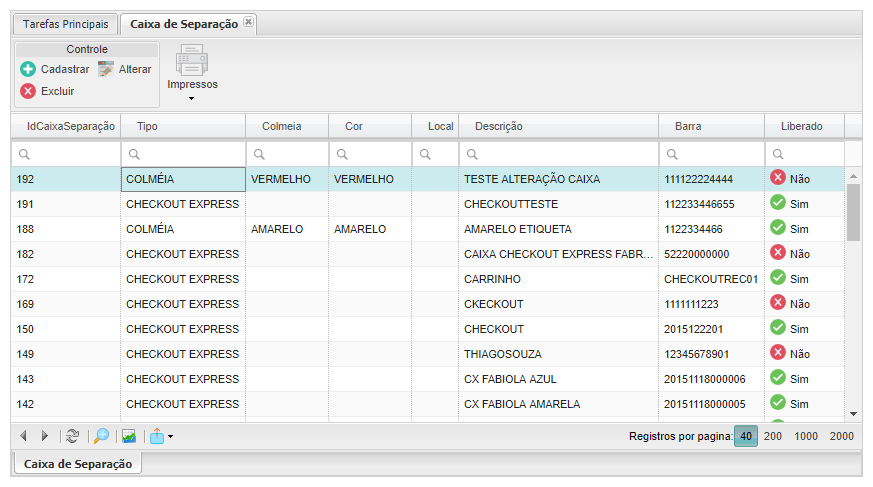Click the chart icon in footer

coord(129,436)
